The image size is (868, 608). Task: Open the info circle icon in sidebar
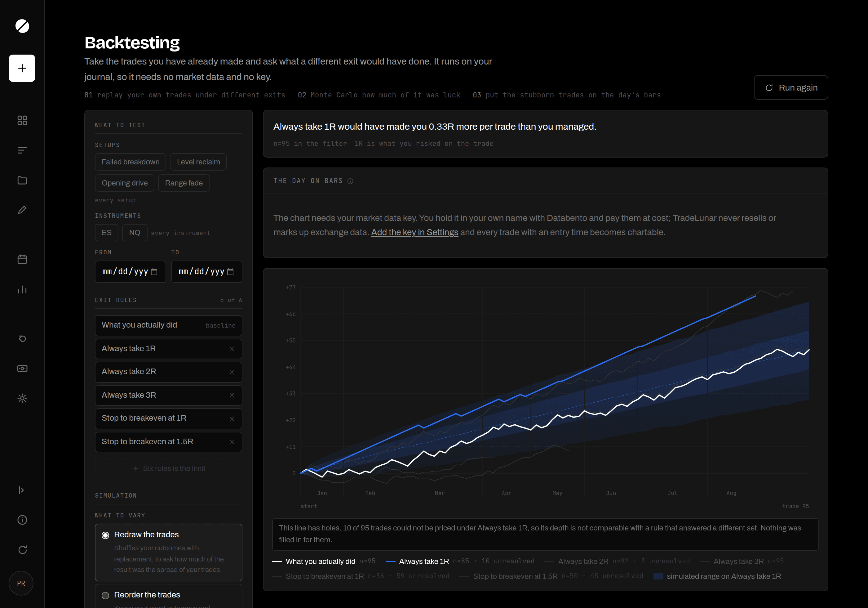22,520
